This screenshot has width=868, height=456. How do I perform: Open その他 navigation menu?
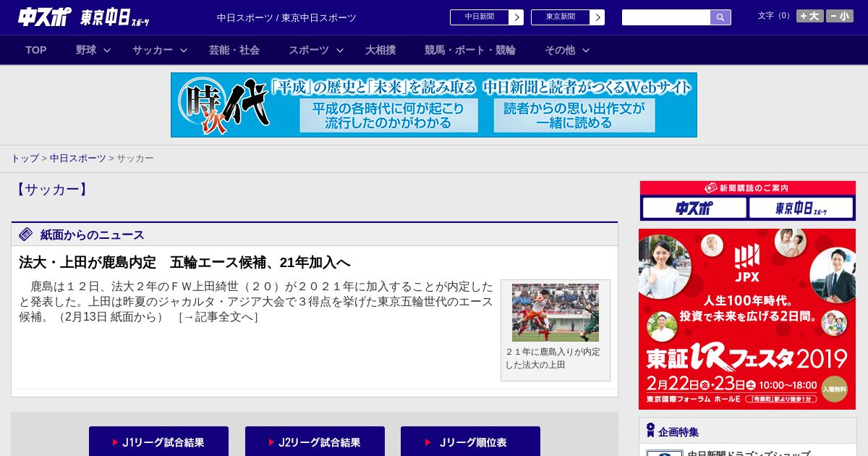pyautogui.click(x=560, y=50)
